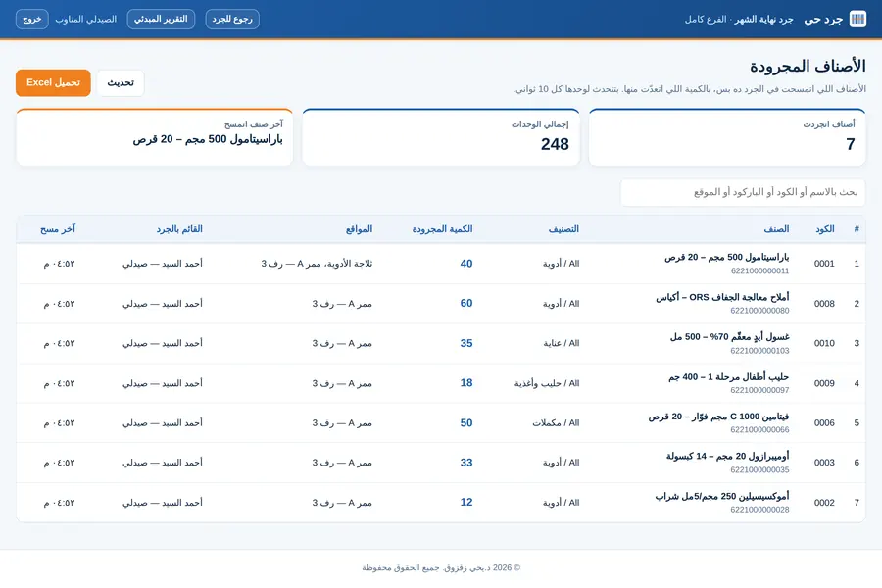Viewport: 882px width, 588px height.
Task: Click the جرد حي app title
Action: coord(823,20)
